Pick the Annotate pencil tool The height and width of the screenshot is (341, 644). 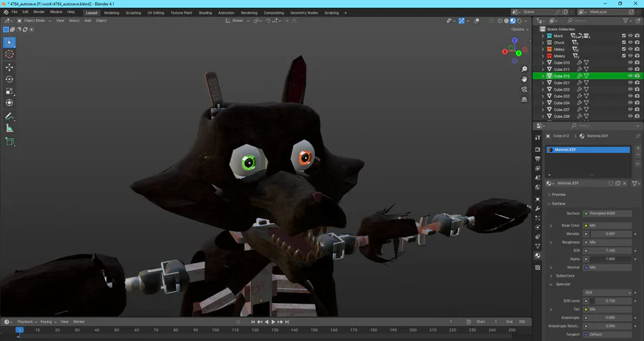pos(9,117)
